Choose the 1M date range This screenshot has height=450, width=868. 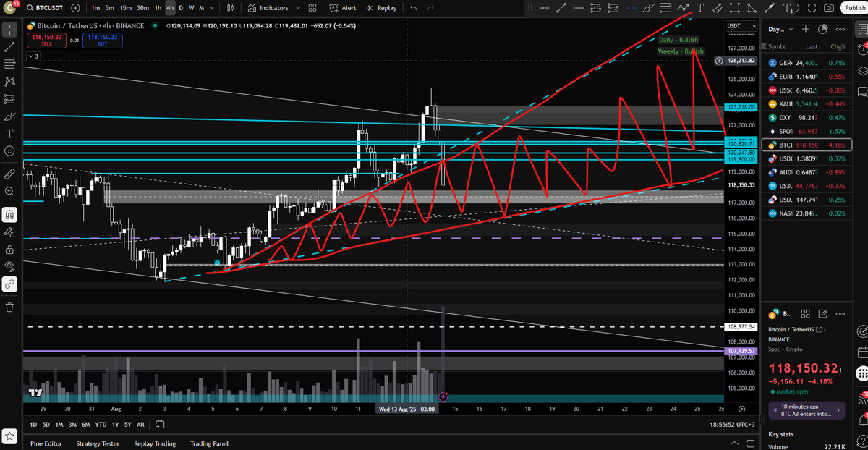coord(59,424)
